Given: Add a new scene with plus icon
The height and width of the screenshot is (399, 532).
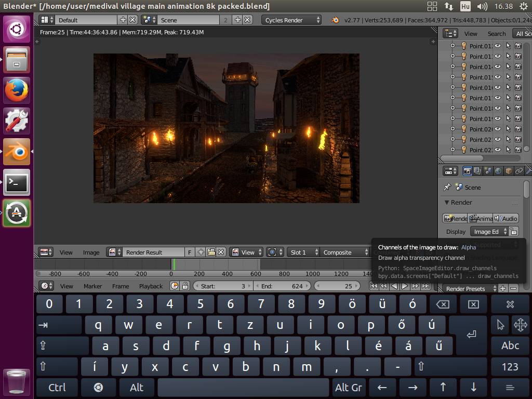Looking at the screenshot, I should (238, 20).
